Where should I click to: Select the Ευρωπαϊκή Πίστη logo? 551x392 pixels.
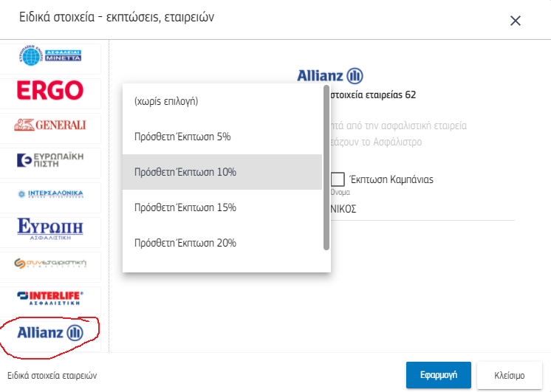pos(50,159)
